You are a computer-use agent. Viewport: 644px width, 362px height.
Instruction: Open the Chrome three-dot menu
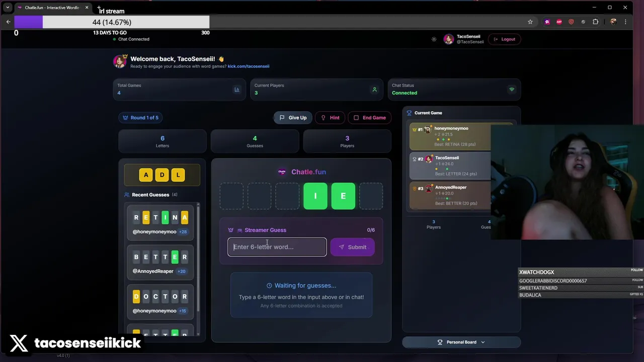pyautogui.click(x=625, y=22)
